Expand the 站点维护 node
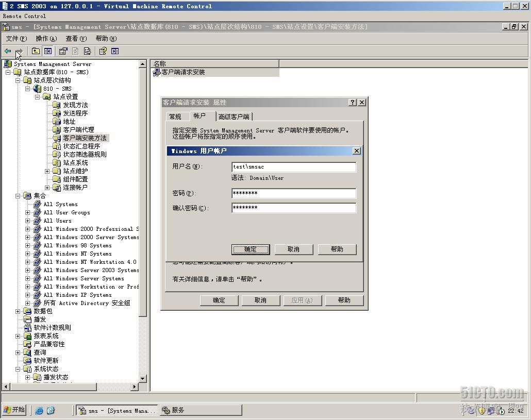The image size is (531, 420). pos(47,171)
